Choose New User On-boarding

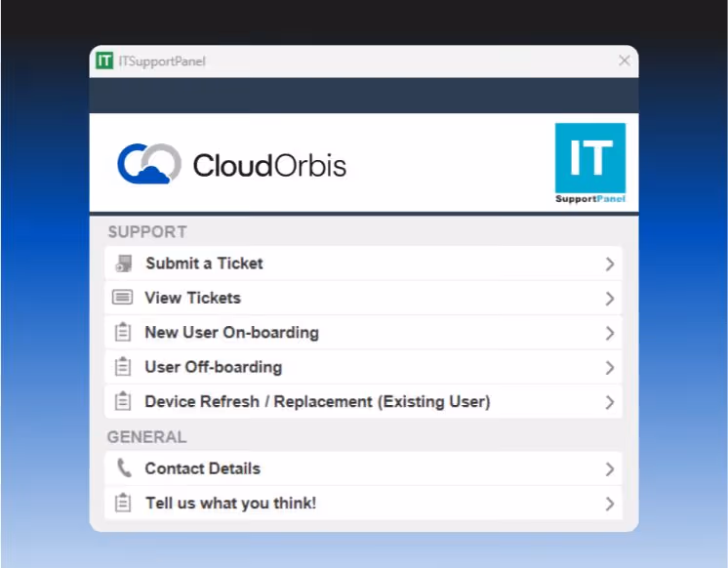pos(364,333)
